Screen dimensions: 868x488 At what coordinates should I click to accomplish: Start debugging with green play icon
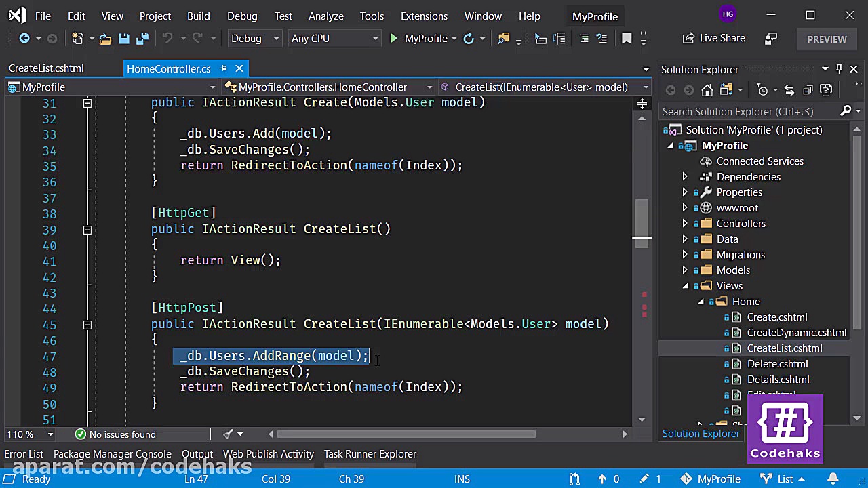point(393,39)
